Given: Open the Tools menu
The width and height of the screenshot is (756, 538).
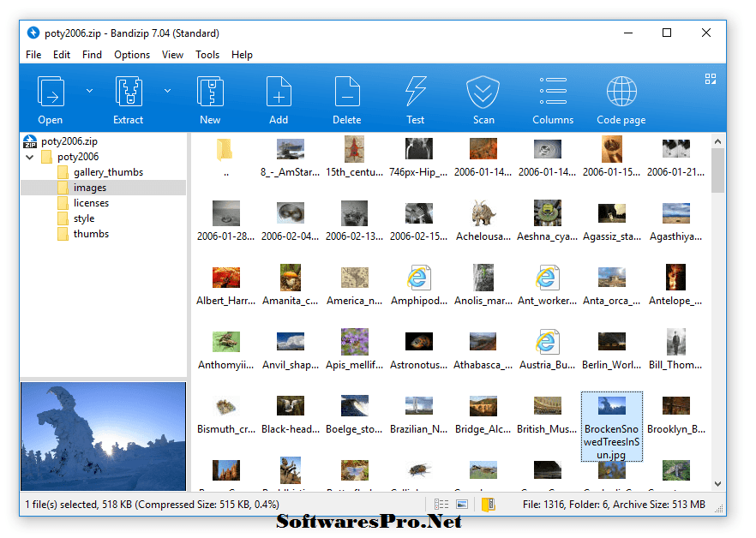Looking at the screenshot, I should coord(207,54).
